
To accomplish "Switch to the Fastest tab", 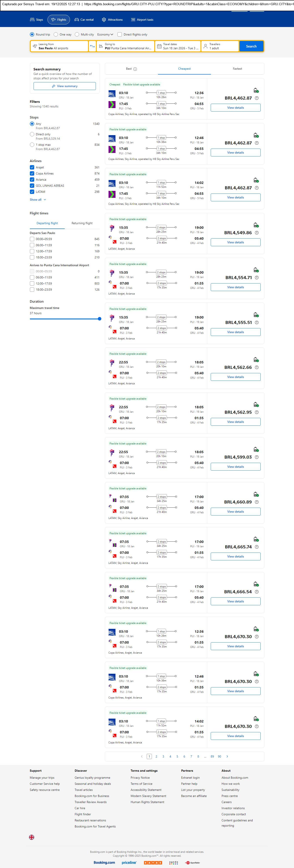I will [x=237, y=69].
